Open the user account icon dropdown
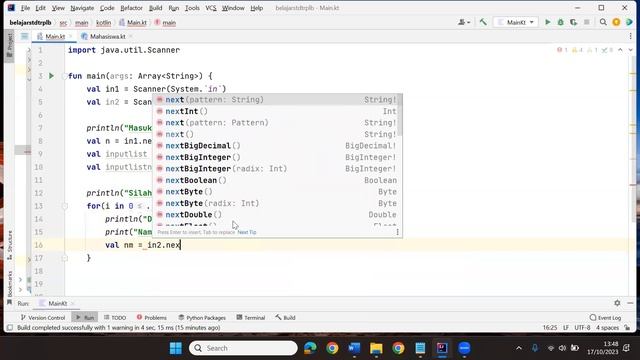640x360 pixels. click(464, 22)
